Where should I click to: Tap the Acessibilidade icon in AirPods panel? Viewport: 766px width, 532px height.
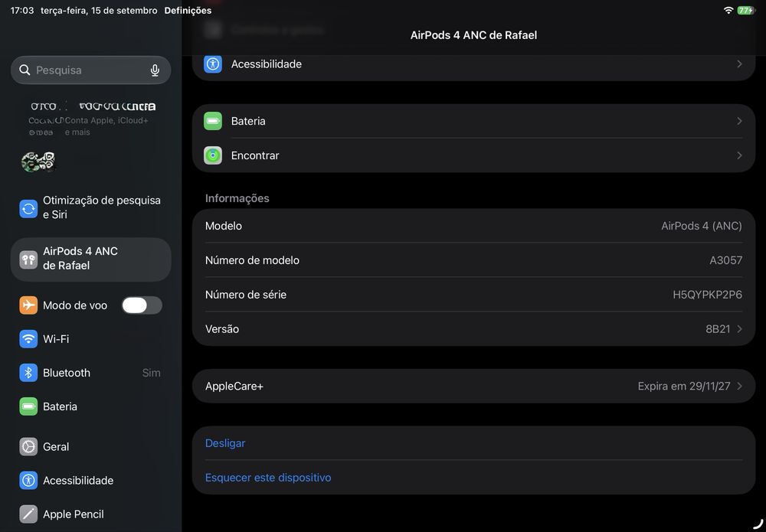[213, 64]
